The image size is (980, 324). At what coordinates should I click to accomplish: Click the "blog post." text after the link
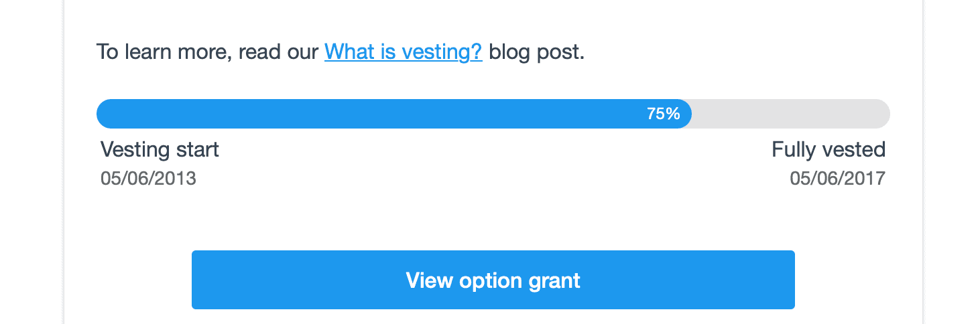(536, 52)
